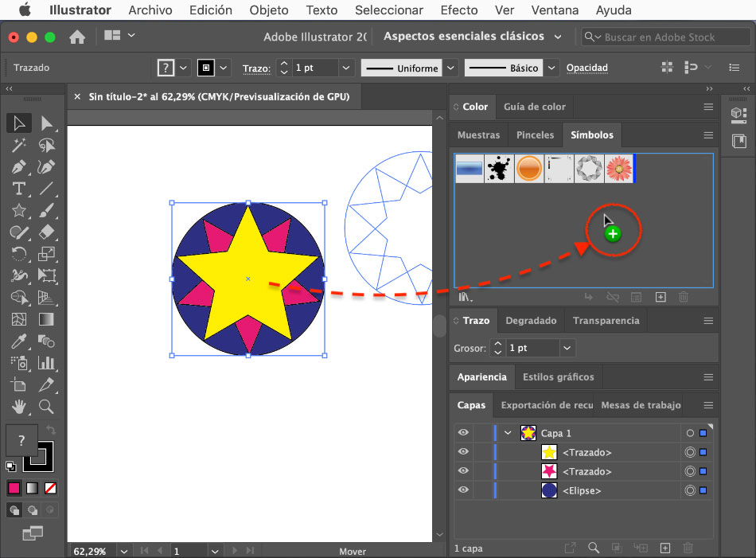
Task: Select the Zoom tool
Action: [x=47, y=407]
